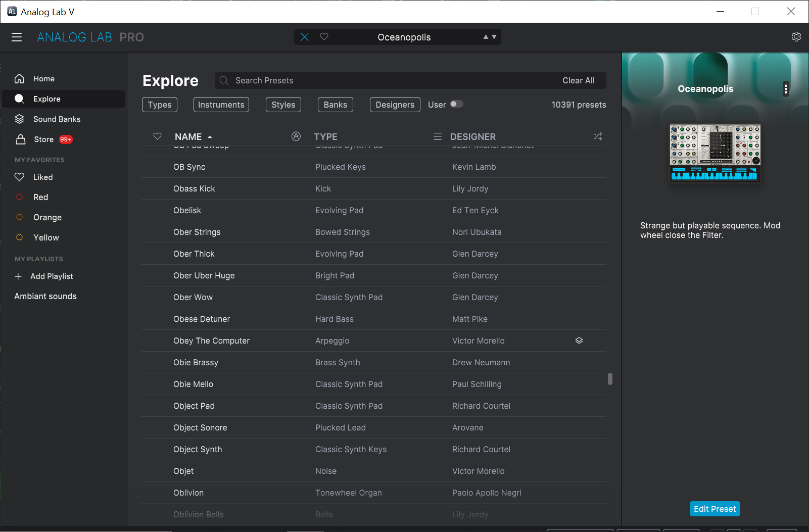The height and width of the screenshot is (532, 809).
Task: Click the Paolo Apollo Negri designer cell
Action: coord(487,493)
